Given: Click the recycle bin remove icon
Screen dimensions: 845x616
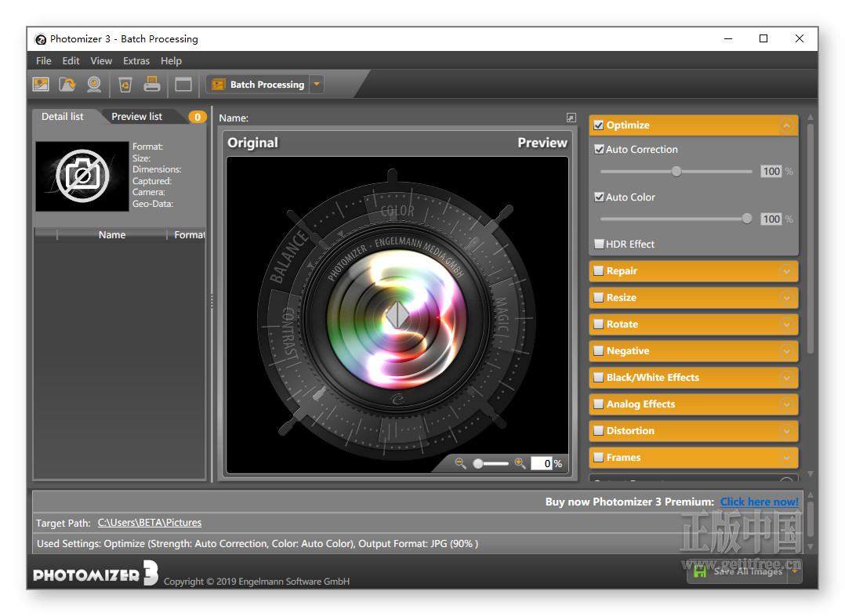Looking at the screenshot, I should pos(125,84).
